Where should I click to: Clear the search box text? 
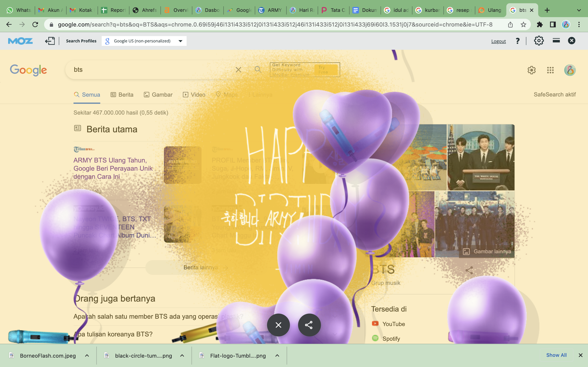click(238, 70)
